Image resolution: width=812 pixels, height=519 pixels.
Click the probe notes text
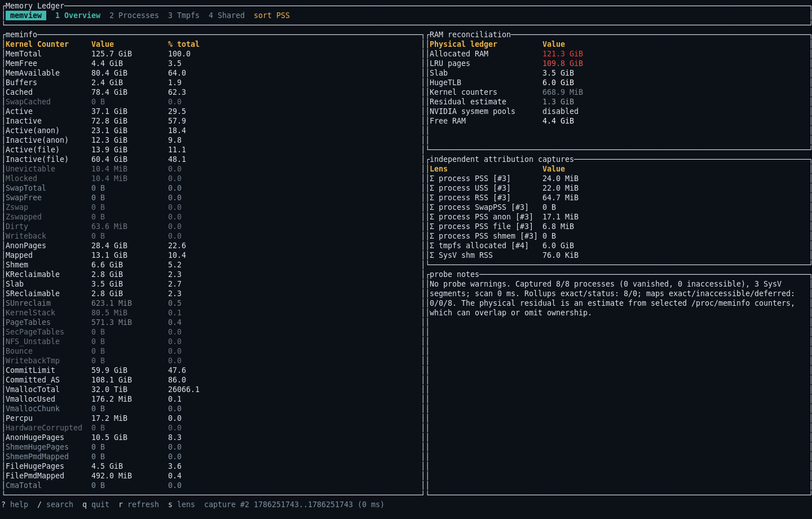[x=612, y=298]
